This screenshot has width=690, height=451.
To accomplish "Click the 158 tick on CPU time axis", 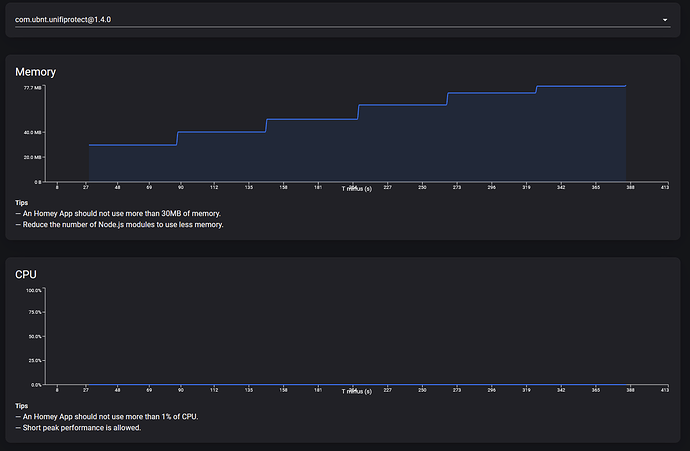I will pos(283,390).
